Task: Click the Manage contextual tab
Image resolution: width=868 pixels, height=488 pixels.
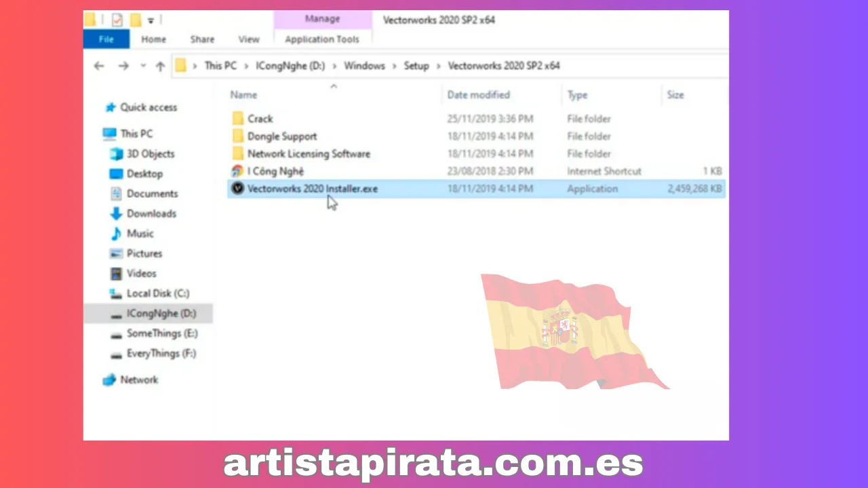Action: point(322,20)
